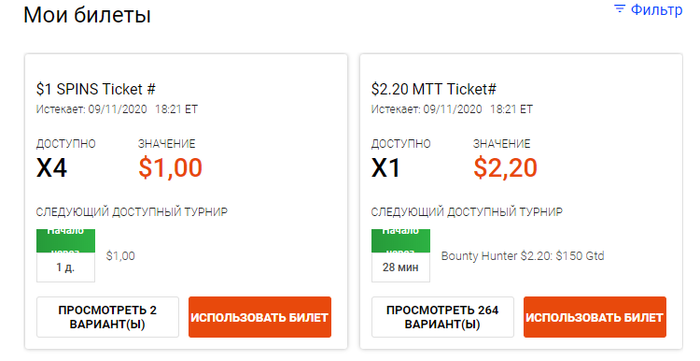Click the Фильтр link text
This screenshot has width=700, height=361.
coord(656,9)
